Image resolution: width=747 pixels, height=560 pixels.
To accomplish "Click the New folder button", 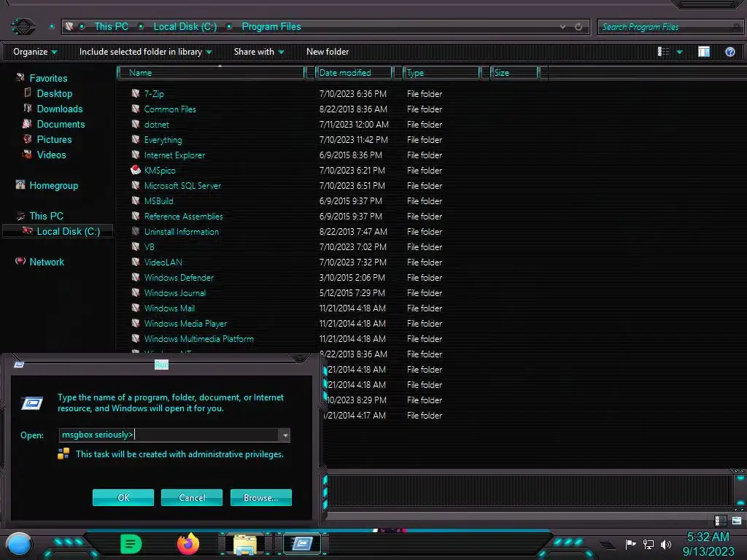I will [x=328, y=52].
